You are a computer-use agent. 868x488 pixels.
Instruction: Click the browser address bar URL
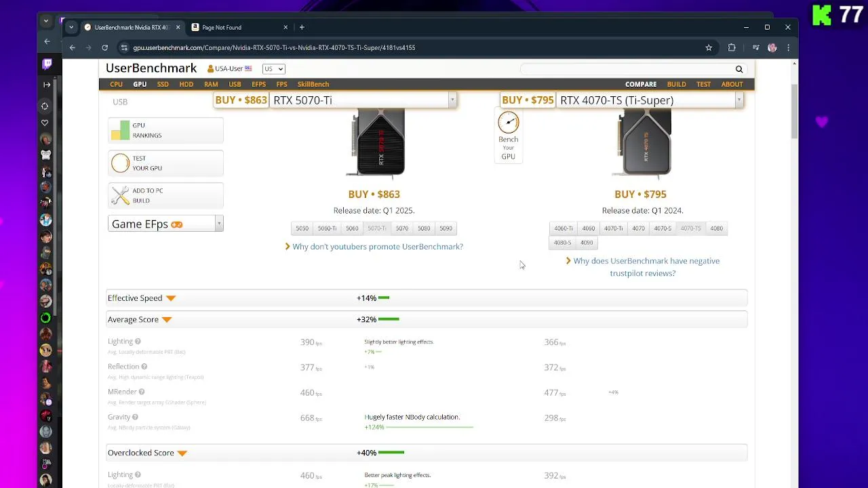tap(274, 47)
